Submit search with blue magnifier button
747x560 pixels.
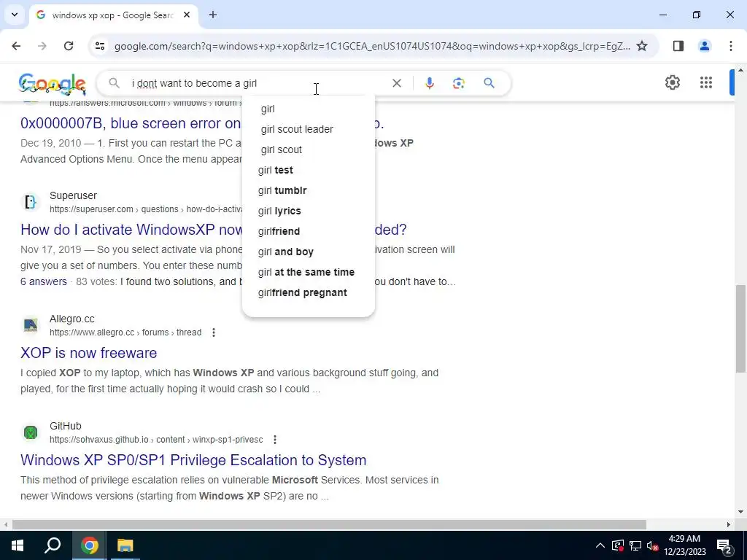tap(489, 83)
